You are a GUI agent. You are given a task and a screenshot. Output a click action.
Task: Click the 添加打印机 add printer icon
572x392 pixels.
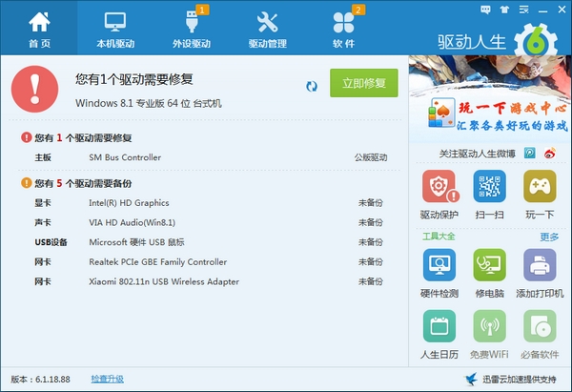pyautogui.click(x=540, y=265)
